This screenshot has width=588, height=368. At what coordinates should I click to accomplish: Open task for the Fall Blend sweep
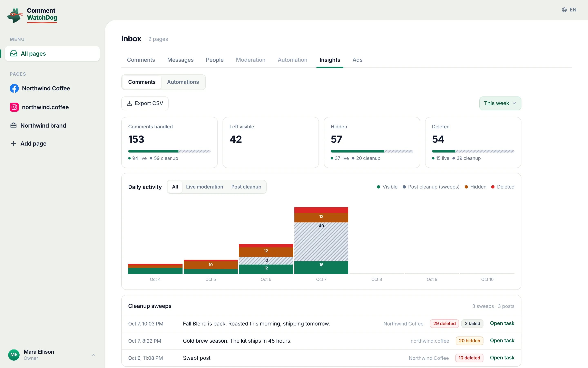[x=502, y=323]
